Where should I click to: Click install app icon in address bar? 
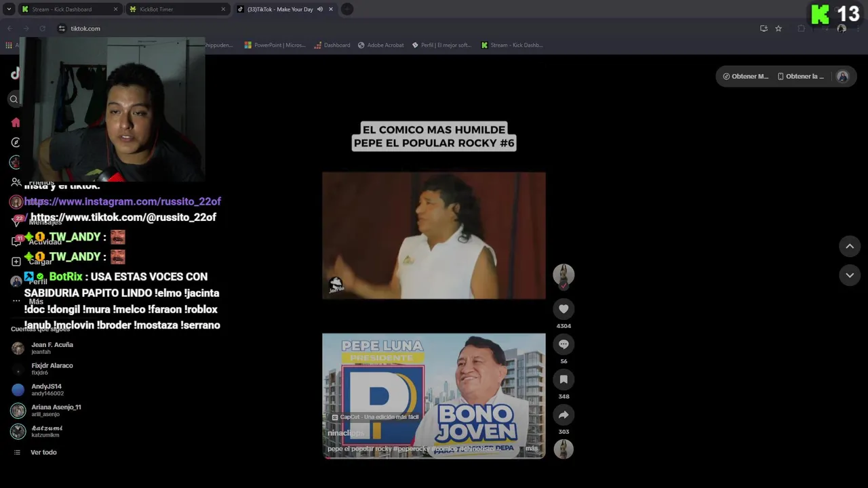(x=764, y=28)
